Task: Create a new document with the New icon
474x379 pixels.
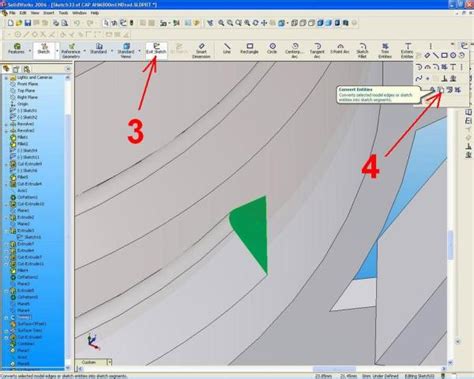Action: (11, 23)
